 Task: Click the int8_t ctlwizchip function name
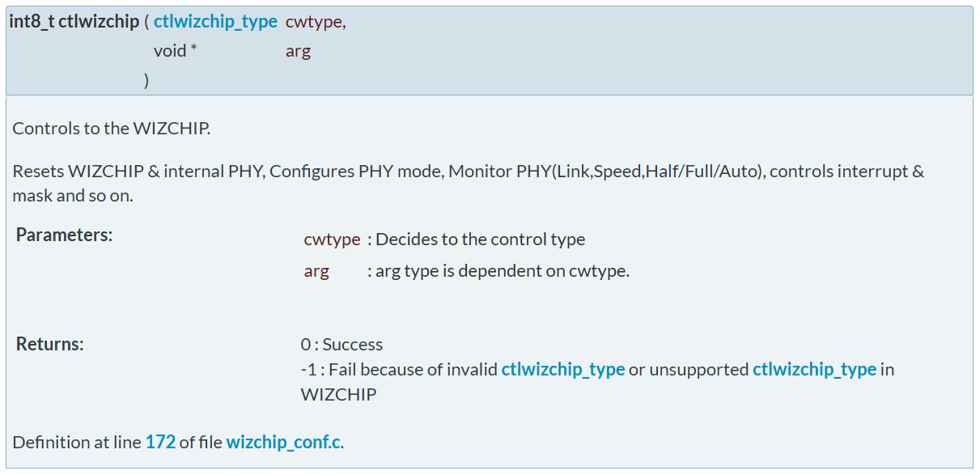pos(74,22)
